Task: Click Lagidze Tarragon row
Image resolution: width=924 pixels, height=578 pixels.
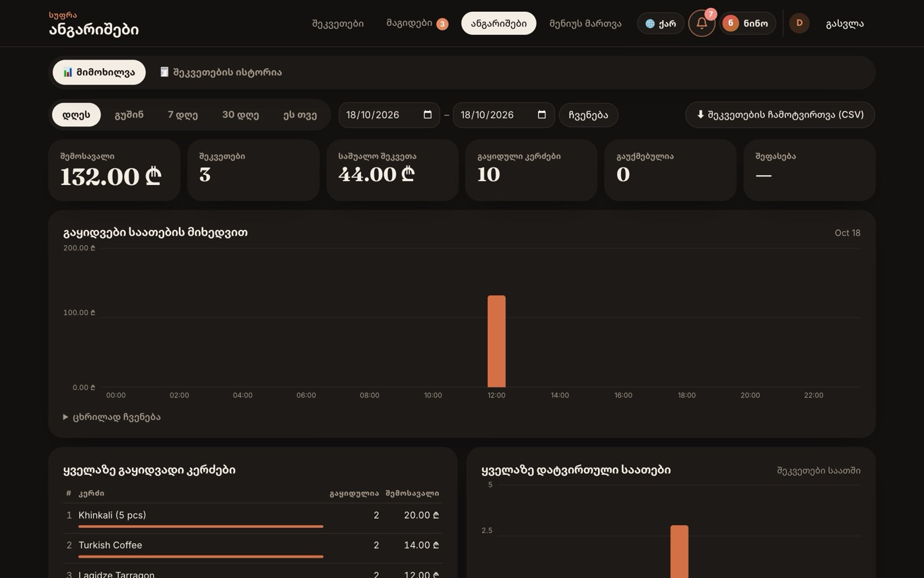Action: 253,572
